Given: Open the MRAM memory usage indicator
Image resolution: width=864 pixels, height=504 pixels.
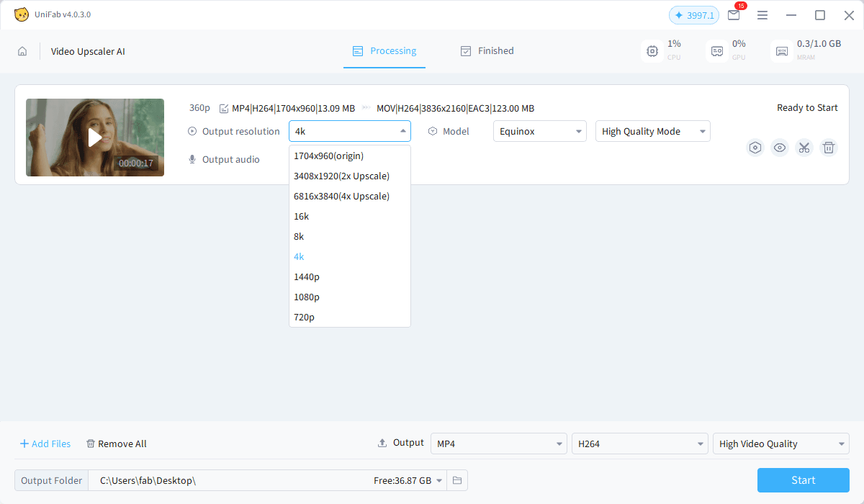Looking at the screenshot, I should click(781, 50).
